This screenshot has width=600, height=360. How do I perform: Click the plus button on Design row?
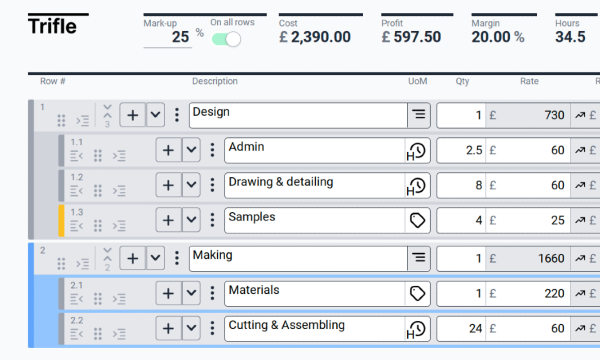[x=132, y=115]
